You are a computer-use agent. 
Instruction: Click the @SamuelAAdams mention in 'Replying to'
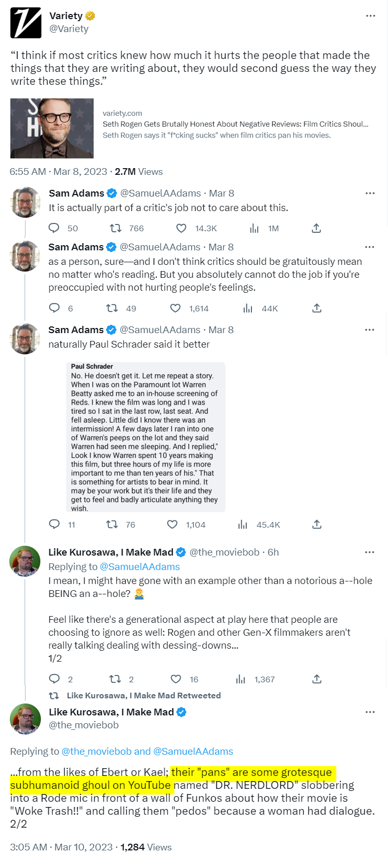pyautogui.click(x=140, y=567)
